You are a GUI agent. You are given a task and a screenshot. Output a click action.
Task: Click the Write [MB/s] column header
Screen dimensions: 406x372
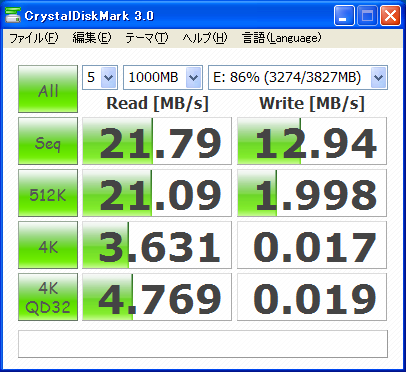(x=312, y=103)
